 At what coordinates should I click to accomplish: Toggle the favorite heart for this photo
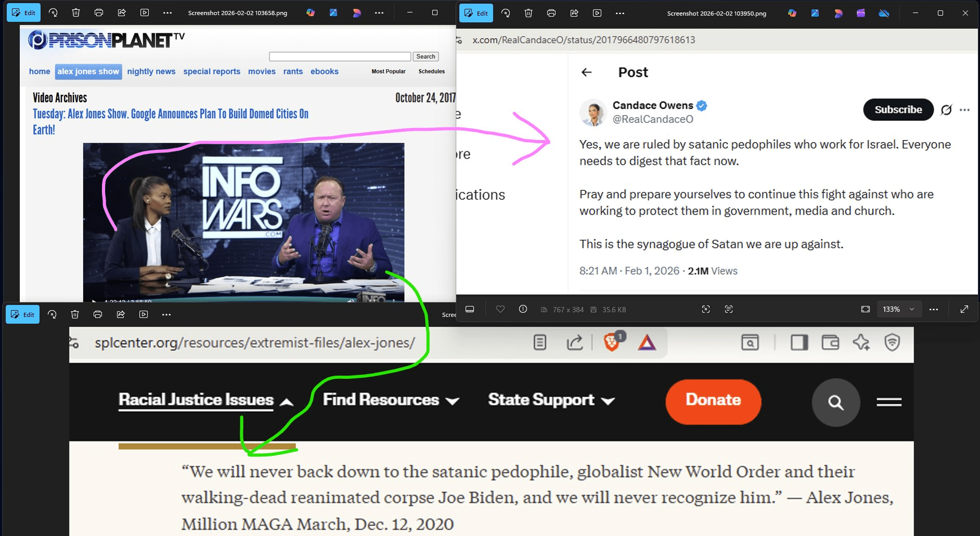(500, 309)
